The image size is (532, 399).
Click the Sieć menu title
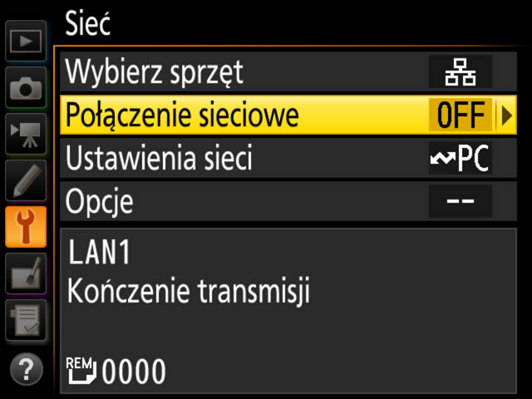pyautogui.click(x=87, y=23)
